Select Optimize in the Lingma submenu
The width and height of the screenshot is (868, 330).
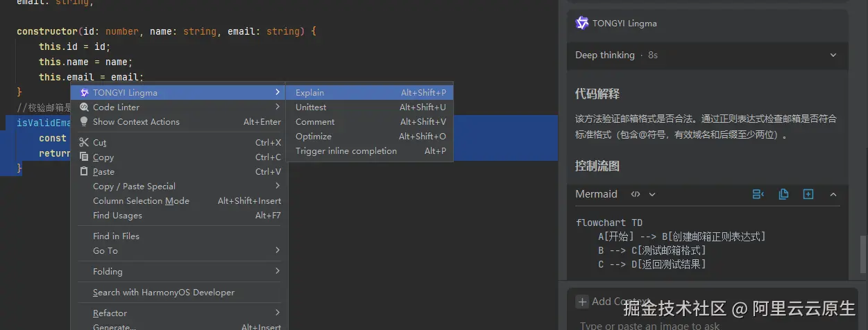314,137
